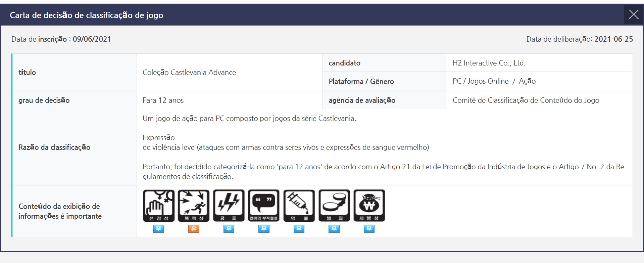The image size is (644, 263).
Task: Click the blue badge under crime icon
Action: coord(334,229)
